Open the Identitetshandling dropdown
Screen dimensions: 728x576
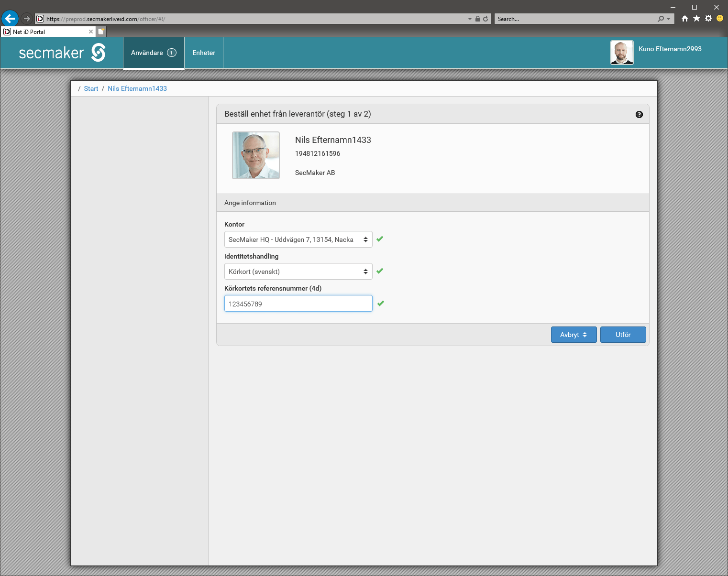pyautogui.click(x=298, y=272)
